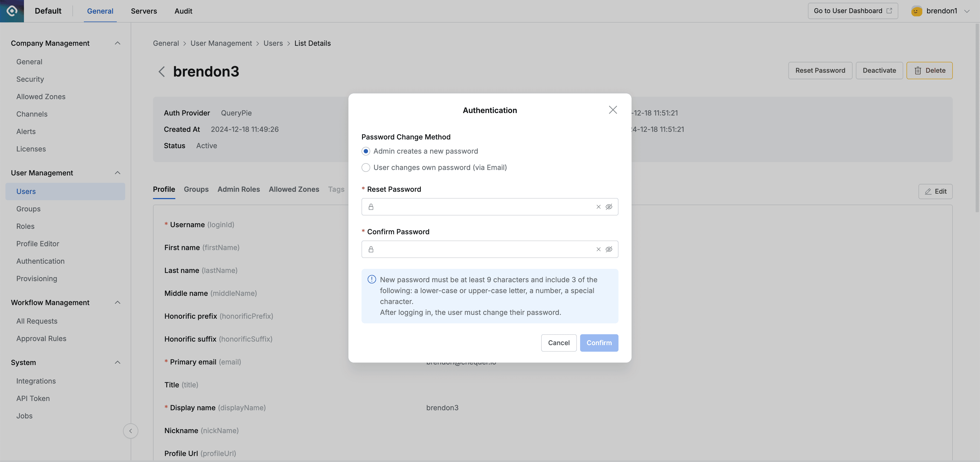Toggle password visibility in Reset Password field
Viewport: 980px width, 462px height.
[x=609, y=207]
